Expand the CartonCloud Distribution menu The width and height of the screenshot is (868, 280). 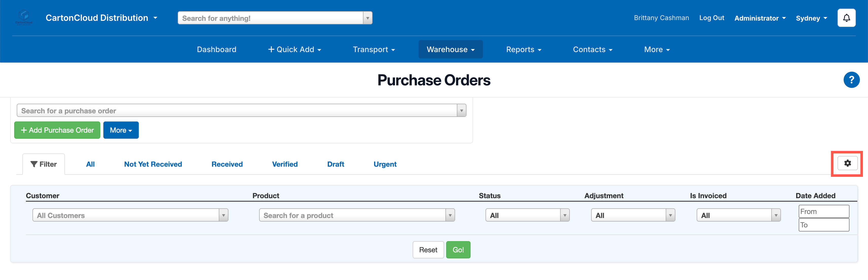coord(102,18)
